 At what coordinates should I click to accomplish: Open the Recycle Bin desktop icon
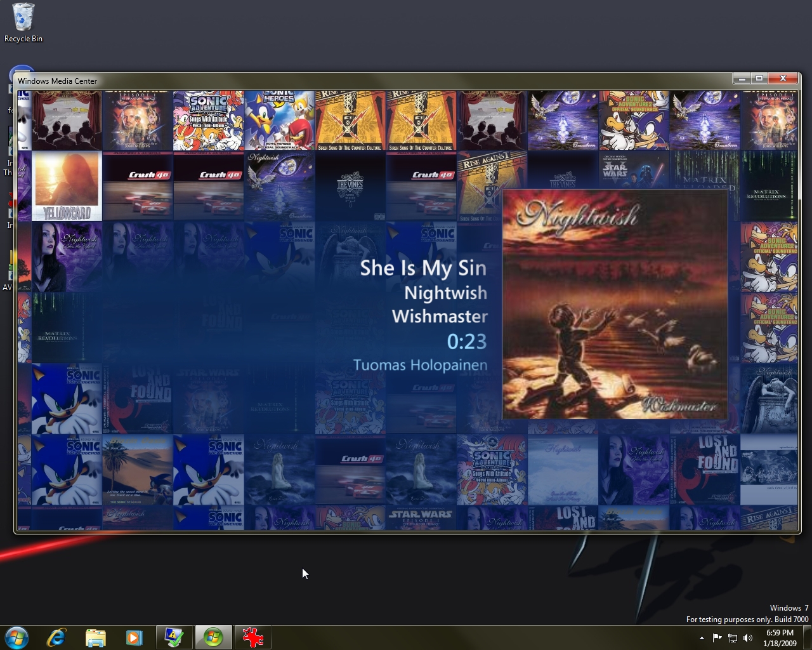23,23
